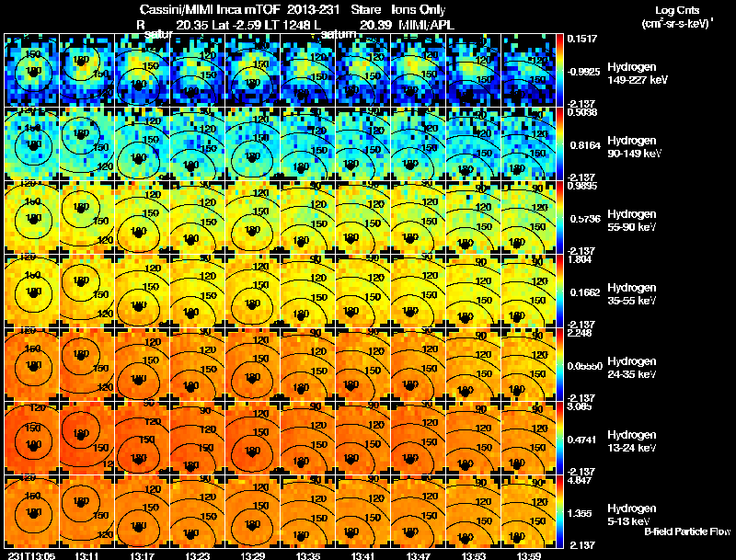
Task: Select the 13-24 keV image panel at 13:05
Action: (31, 438)
